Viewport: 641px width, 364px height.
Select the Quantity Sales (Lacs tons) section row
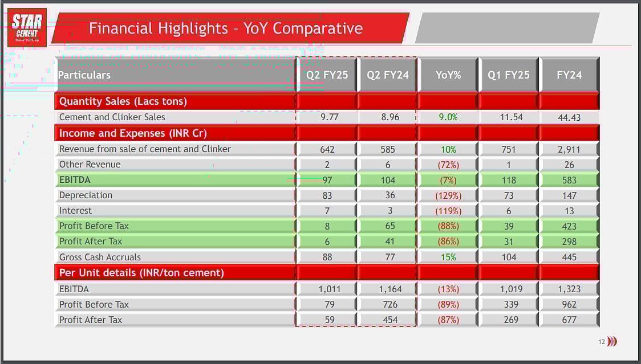point(123,101)
